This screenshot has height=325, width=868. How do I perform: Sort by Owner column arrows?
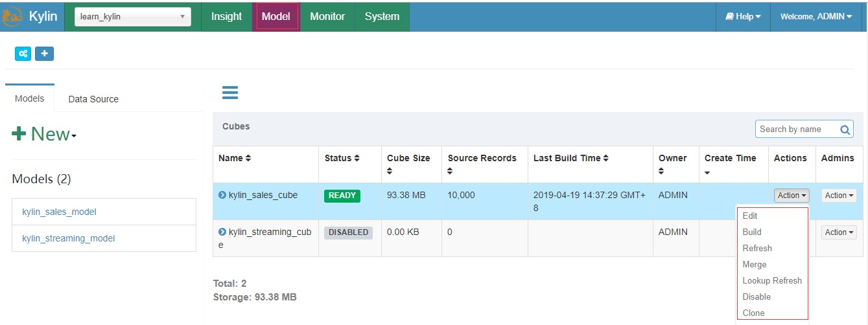661,172
